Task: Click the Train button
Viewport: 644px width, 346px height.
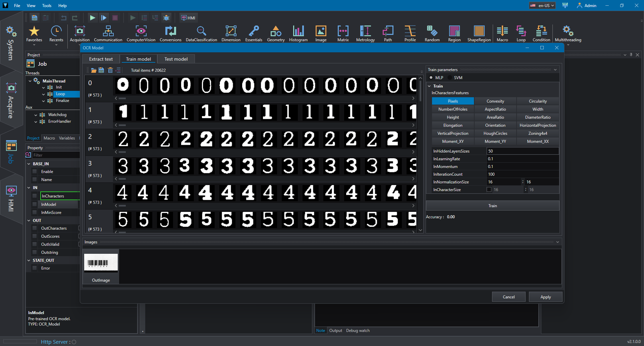Action: coord(492,206)
